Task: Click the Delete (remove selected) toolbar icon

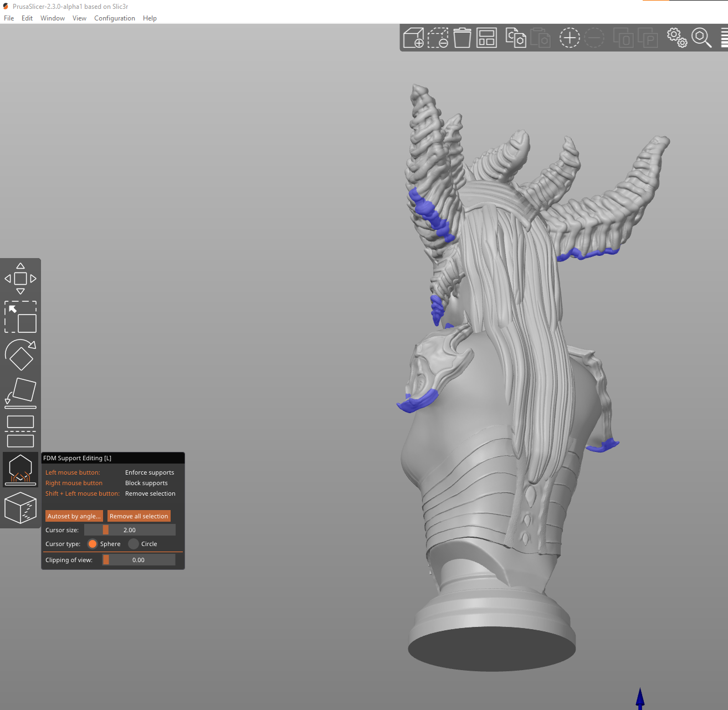Action: point(438,38)
